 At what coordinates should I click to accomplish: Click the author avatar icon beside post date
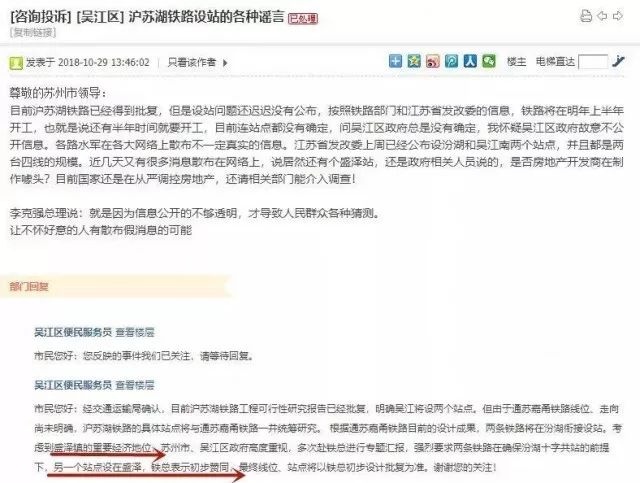[x=16, y=63]
